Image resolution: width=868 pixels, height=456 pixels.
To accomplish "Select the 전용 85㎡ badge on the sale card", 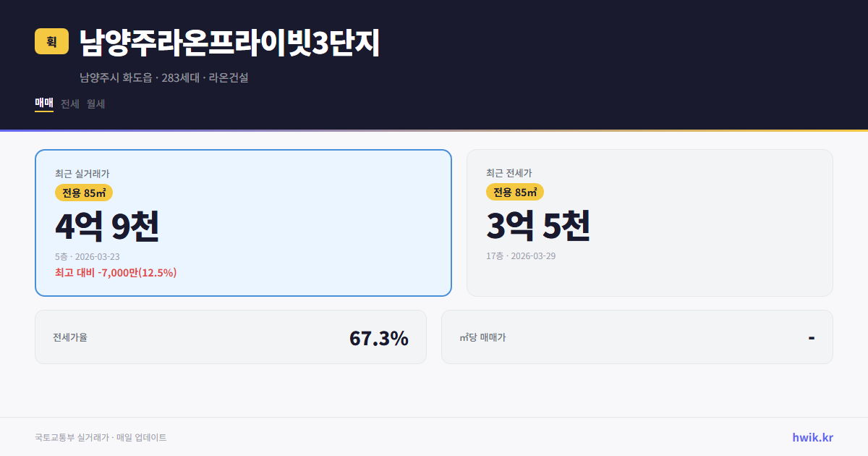I will [84, 193].
